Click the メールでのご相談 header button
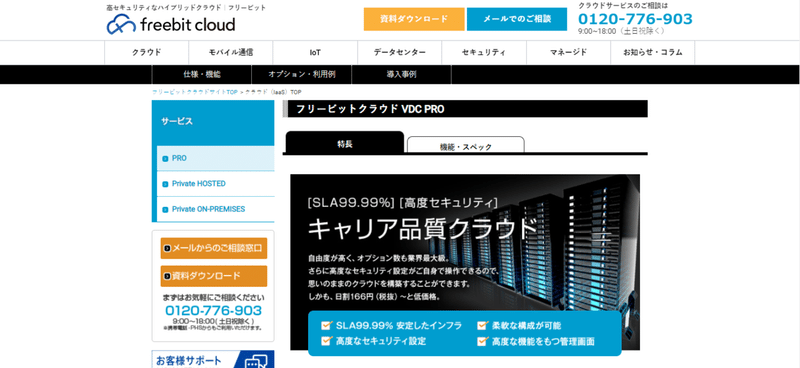The height and width of the screenshot is (368, 800). tap(517, 19)
